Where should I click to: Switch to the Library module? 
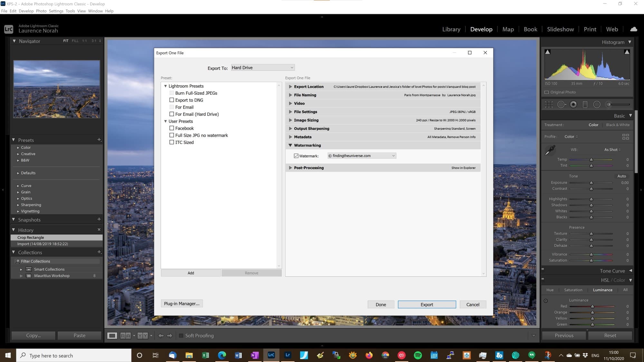click(451, 29)
